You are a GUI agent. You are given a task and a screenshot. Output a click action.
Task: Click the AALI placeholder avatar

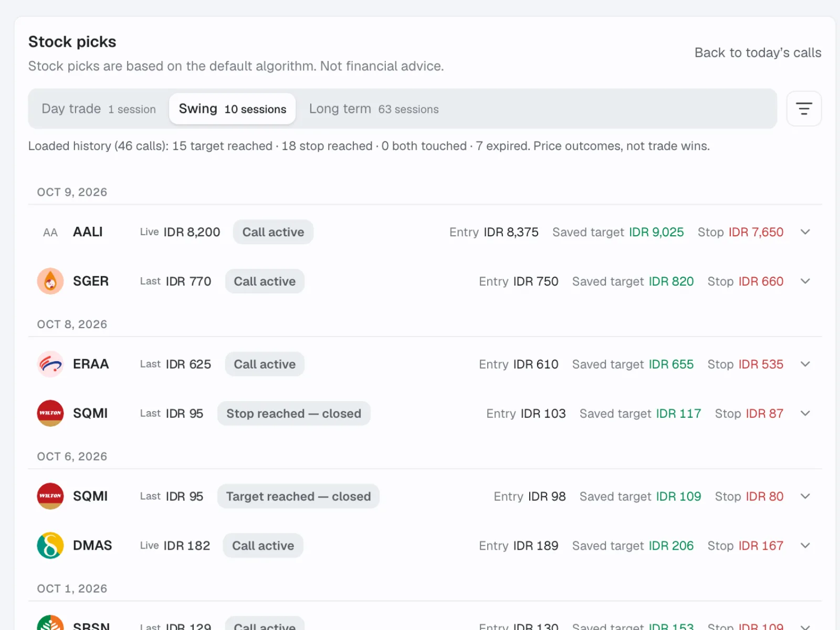pos(50,232)
